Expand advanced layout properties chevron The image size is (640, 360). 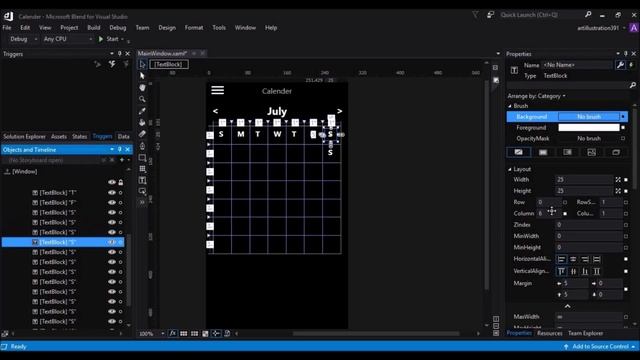567,306
